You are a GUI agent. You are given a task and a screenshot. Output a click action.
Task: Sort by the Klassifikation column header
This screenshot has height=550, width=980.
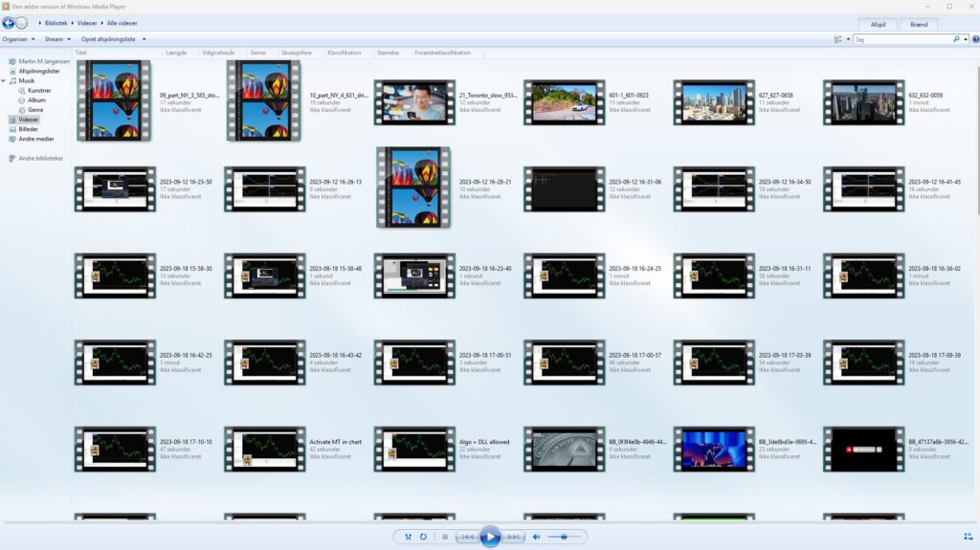[344, 53]
